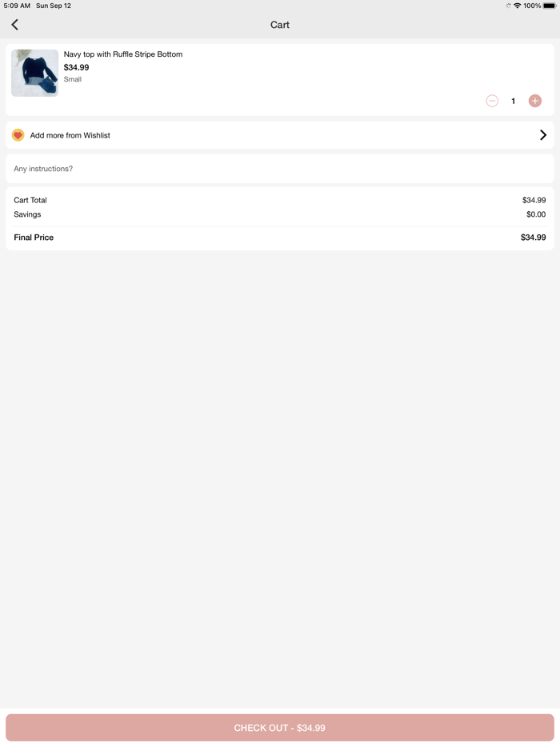Open Navy top with Ruffle Stripe Bottom title
The height and width of the screenshot is (747, 560).
coord(123,54)
